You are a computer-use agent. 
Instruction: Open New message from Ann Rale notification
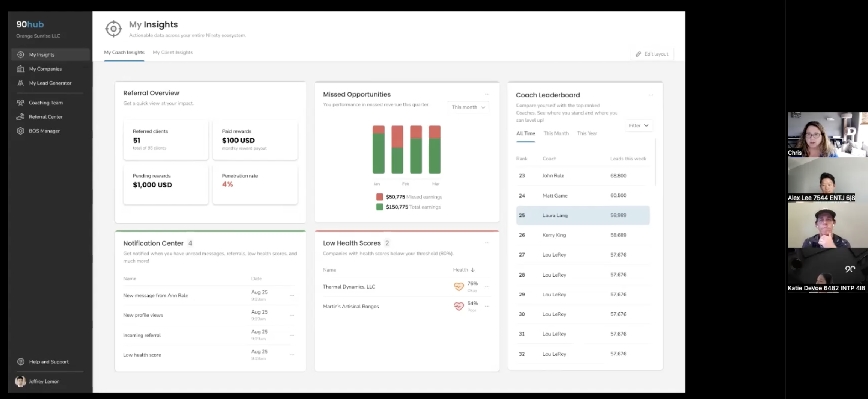[209, 295]
